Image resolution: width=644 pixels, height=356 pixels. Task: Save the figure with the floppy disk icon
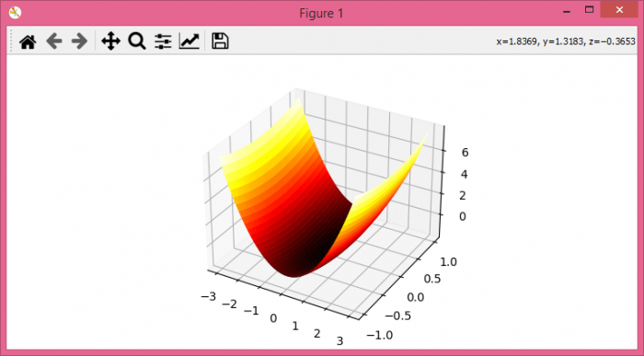point(220,41)
